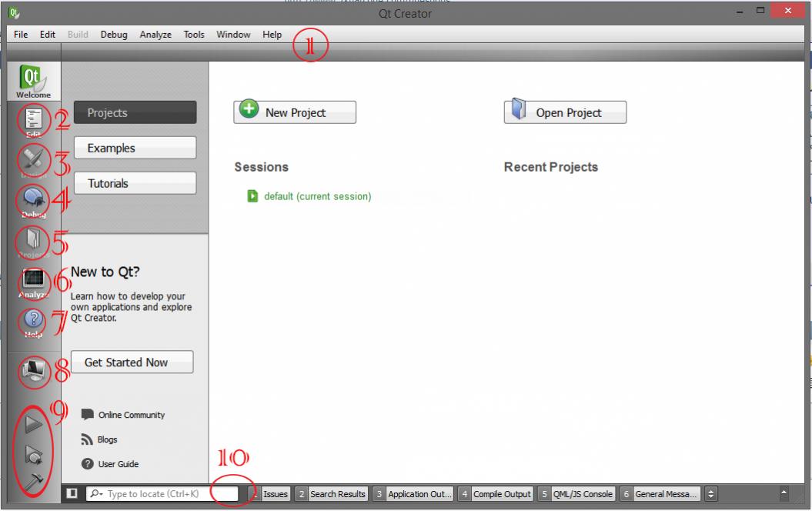
Task: Open Projects mode in sidebar
Action: [x=34, y=241]
